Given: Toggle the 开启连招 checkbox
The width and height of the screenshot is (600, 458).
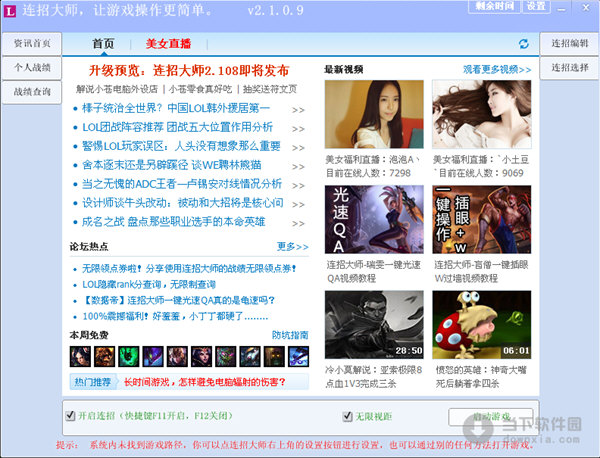Looking at the screenshot, I should point(70,416).
